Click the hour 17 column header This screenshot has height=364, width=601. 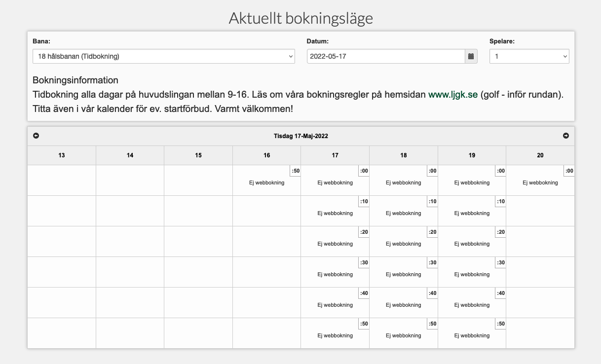[335, 155]
